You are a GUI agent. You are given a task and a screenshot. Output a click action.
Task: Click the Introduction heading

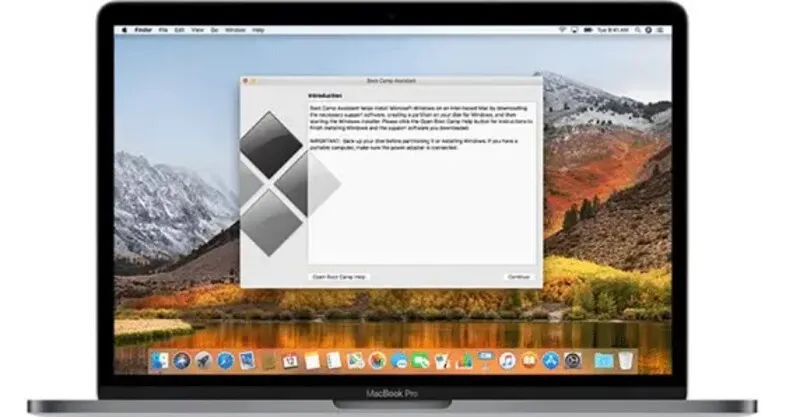(x=325, y=96)
